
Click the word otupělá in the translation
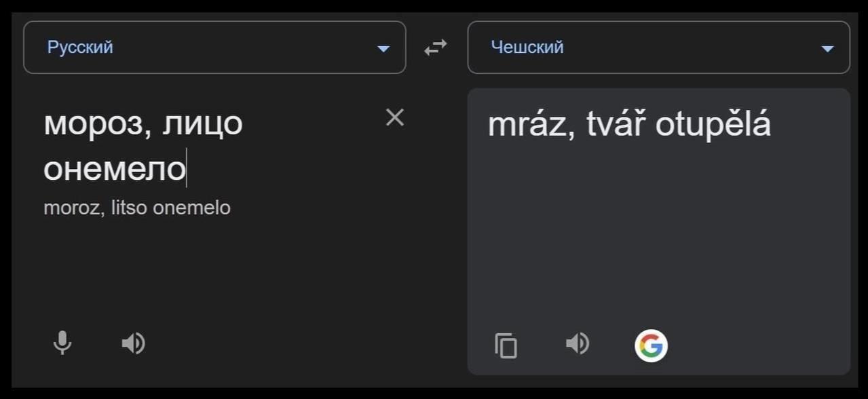pos(713,125)
